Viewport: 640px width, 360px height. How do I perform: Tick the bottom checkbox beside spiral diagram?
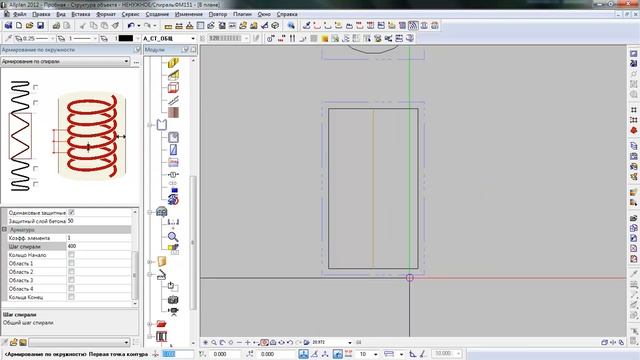click(x=36, y=184)
